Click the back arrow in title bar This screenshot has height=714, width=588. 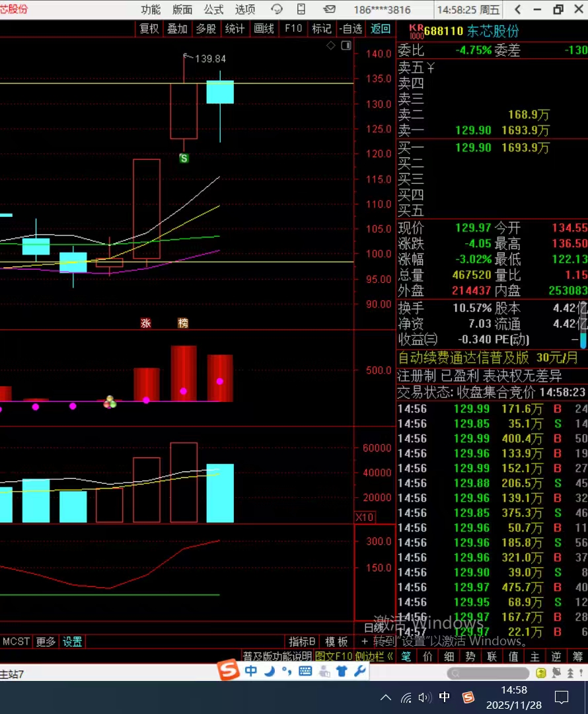point(517,9)
